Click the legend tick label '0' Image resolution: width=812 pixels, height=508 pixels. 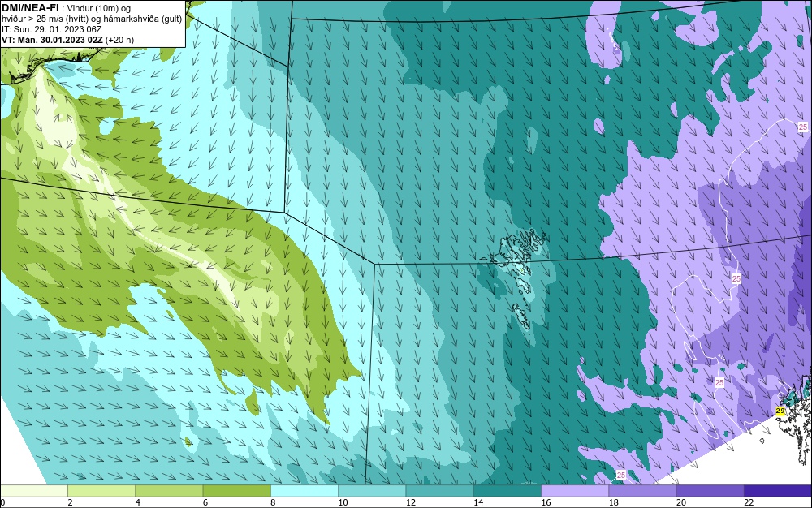(2, 502)
